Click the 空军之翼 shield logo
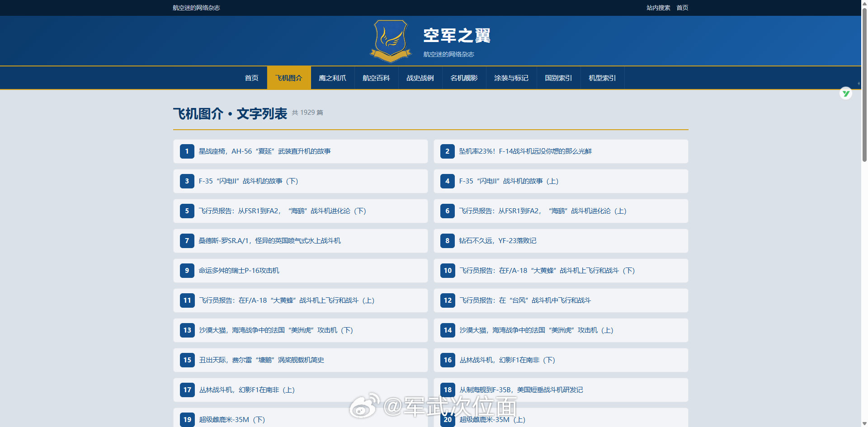Screen dimensions: 868x427 pos(391,41)
